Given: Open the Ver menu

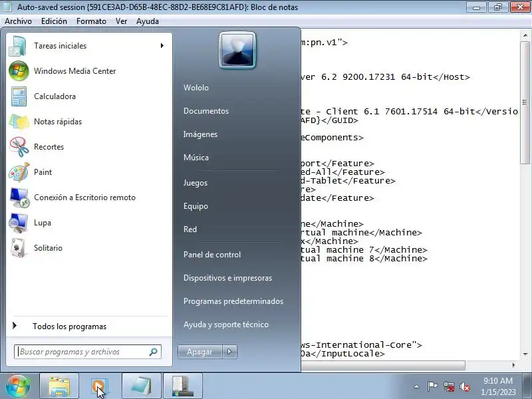Looking at the screenshot, I should [121, 21].
